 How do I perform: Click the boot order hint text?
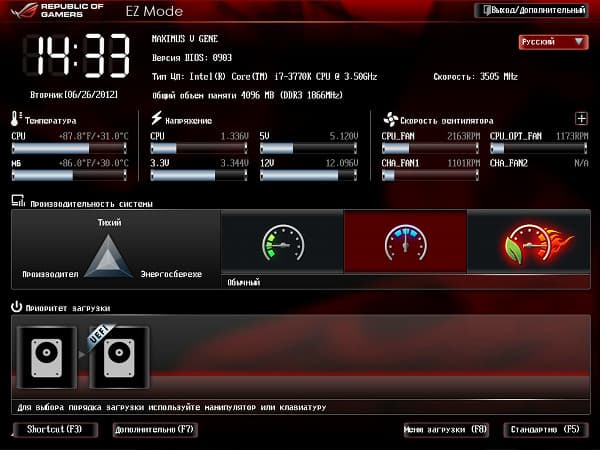point(171,408)
